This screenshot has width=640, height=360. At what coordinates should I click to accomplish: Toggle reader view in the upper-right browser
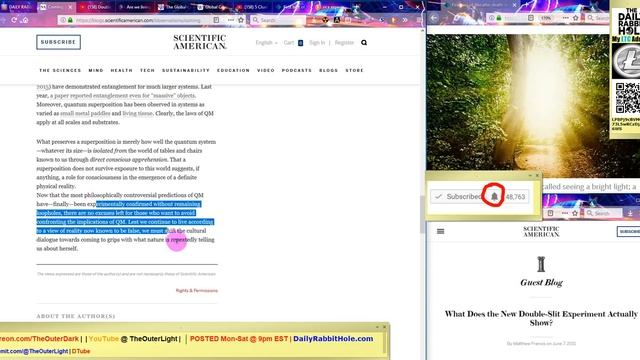531,18
